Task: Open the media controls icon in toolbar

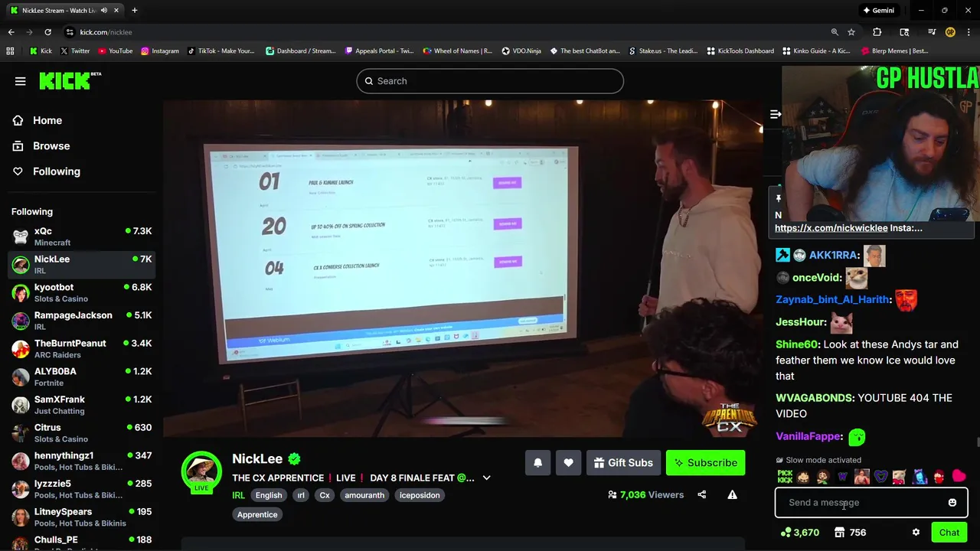Action: point(932,32)
